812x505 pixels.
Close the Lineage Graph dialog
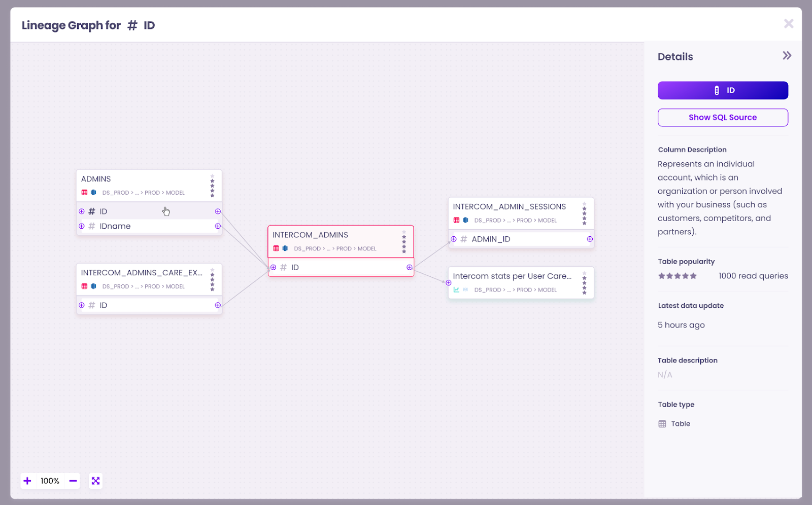(x=788, y=24)
